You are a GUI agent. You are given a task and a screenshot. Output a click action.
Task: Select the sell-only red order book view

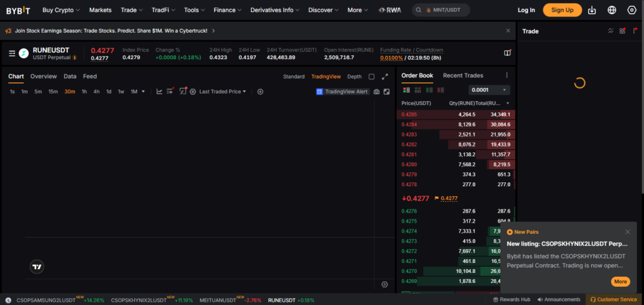pyautogui.click(x=441, y=90)
